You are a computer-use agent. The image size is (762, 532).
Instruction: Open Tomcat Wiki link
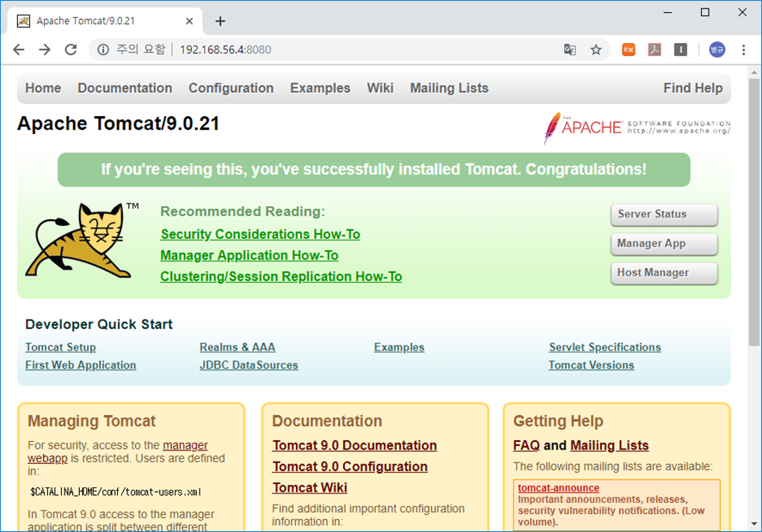[310, 487]
